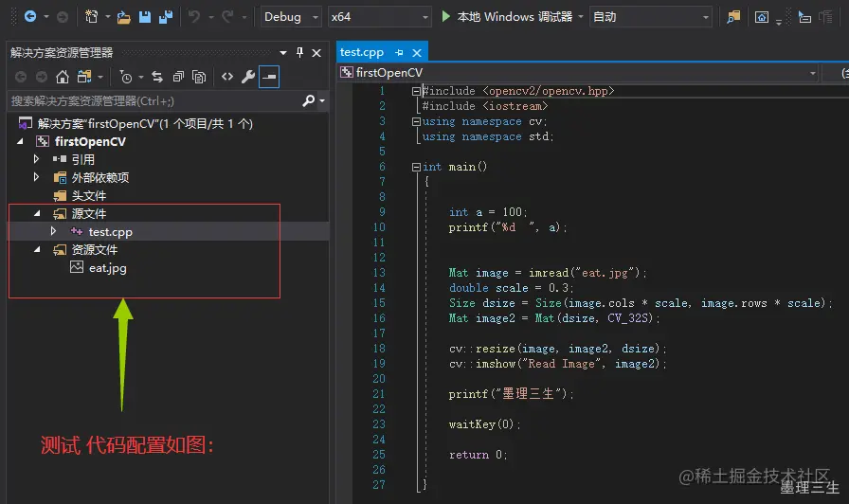849x504 pixels.
Task: Click the cursor-with-list toolbar icon
Action: pos(804,17)
